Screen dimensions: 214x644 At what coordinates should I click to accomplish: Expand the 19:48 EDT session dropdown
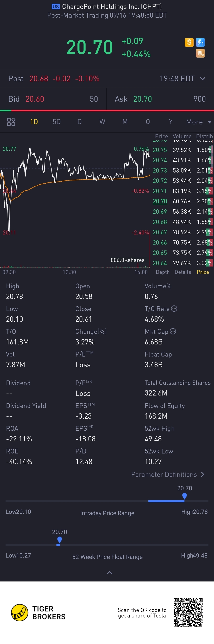[183, 79]
